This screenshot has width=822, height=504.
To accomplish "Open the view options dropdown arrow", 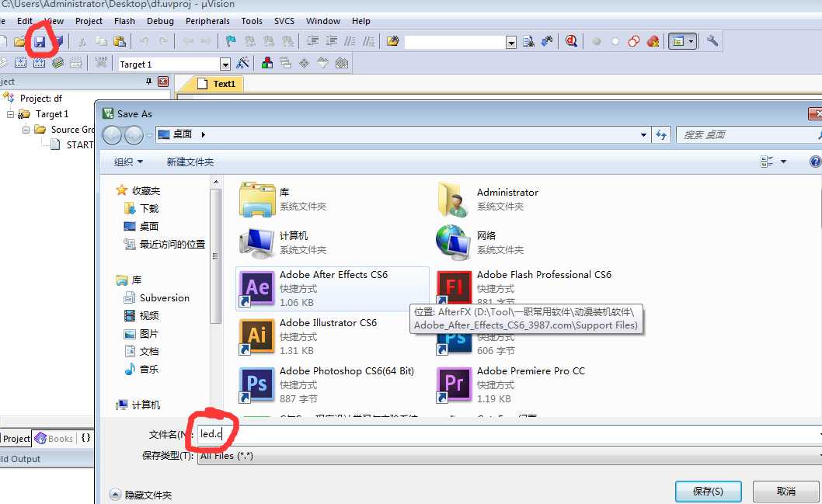I will pos(783,162).
